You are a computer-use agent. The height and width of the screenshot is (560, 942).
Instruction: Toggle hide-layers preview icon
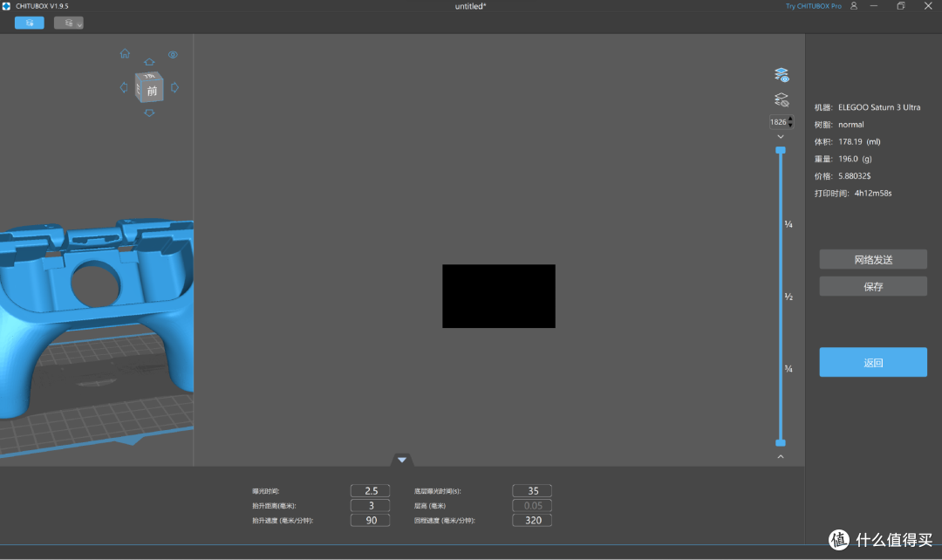(781, 99)
